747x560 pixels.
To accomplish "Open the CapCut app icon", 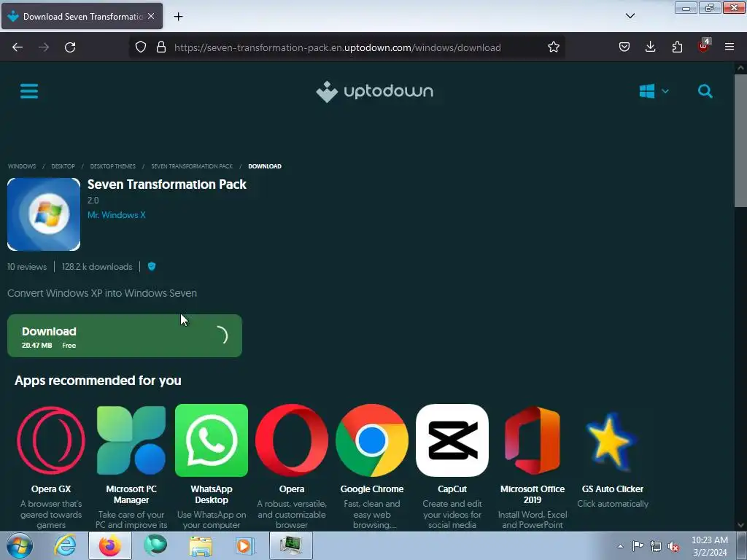I will (x=452, y=440).
